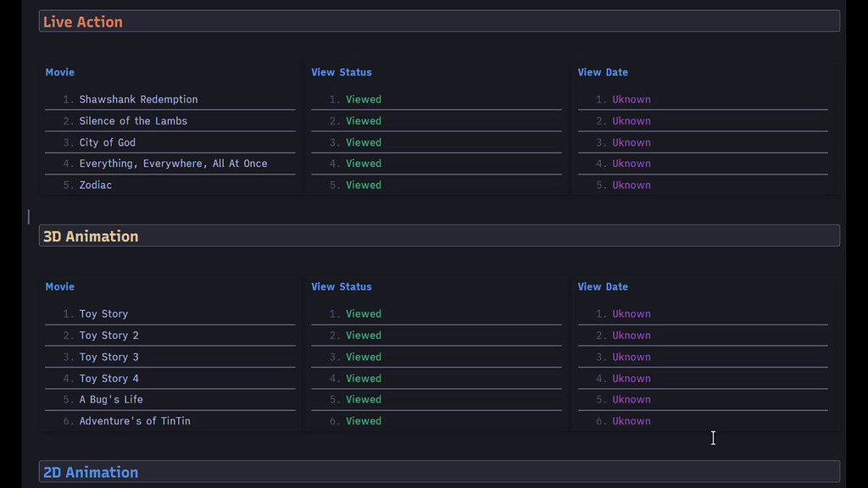868x488 pixels.
Task: Click the View Date column header
Action: pyautogui.click(x=603, y=72)
